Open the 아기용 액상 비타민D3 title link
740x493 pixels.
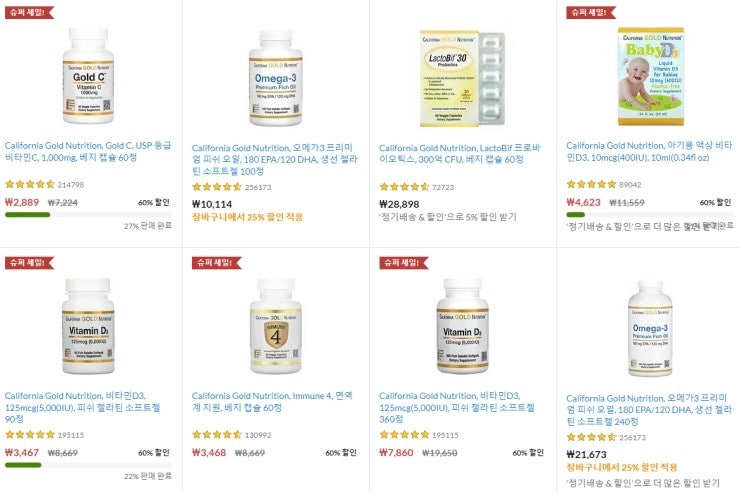[649, 151]
